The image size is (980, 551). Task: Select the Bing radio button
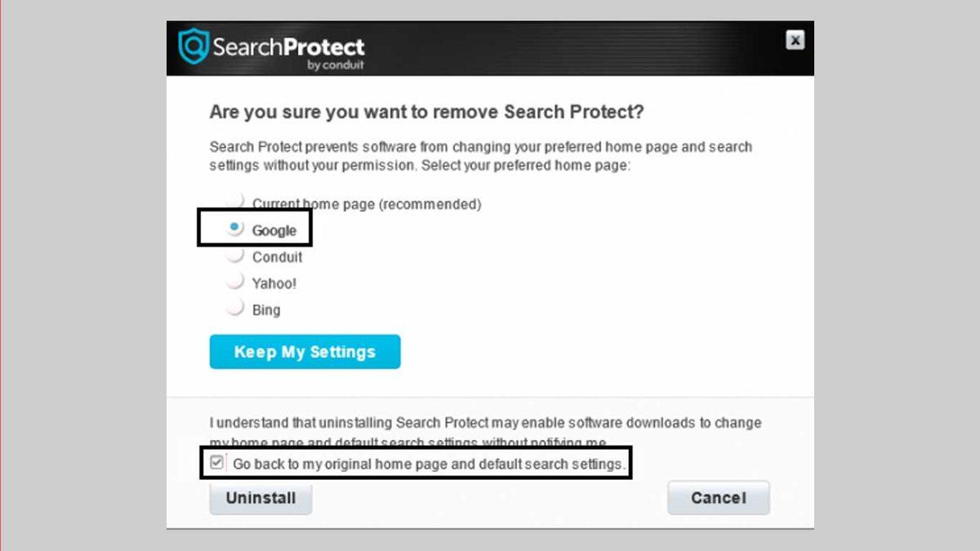(x=235, y=309)
